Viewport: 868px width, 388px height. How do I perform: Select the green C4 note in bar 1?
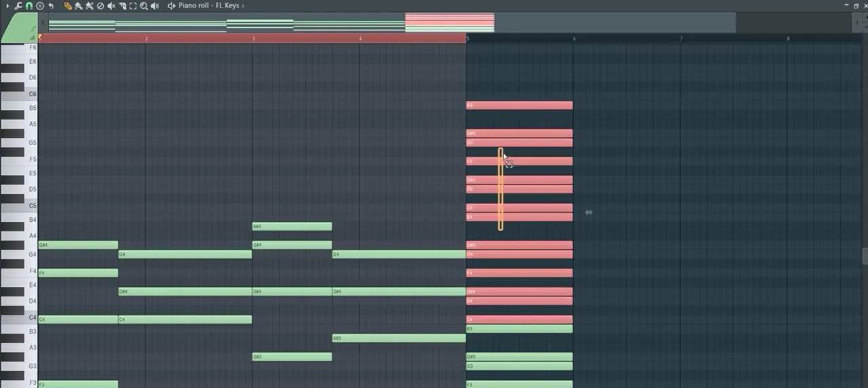(78, 319)
